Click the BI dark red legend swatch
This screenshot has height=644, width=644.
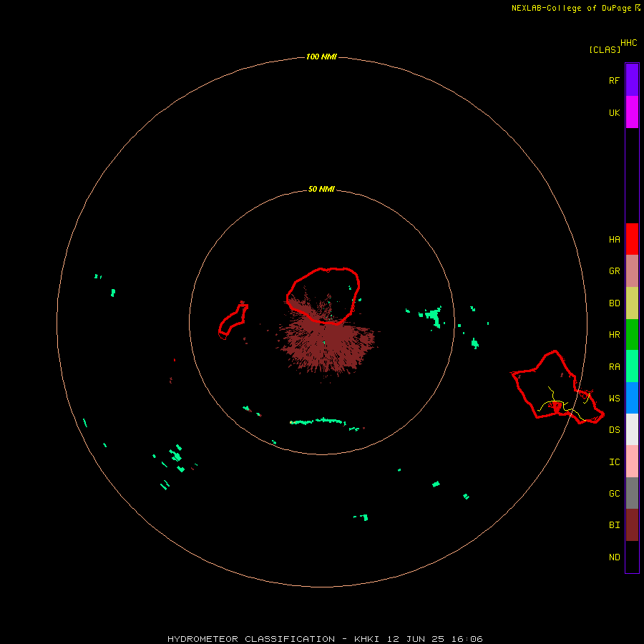632,525
